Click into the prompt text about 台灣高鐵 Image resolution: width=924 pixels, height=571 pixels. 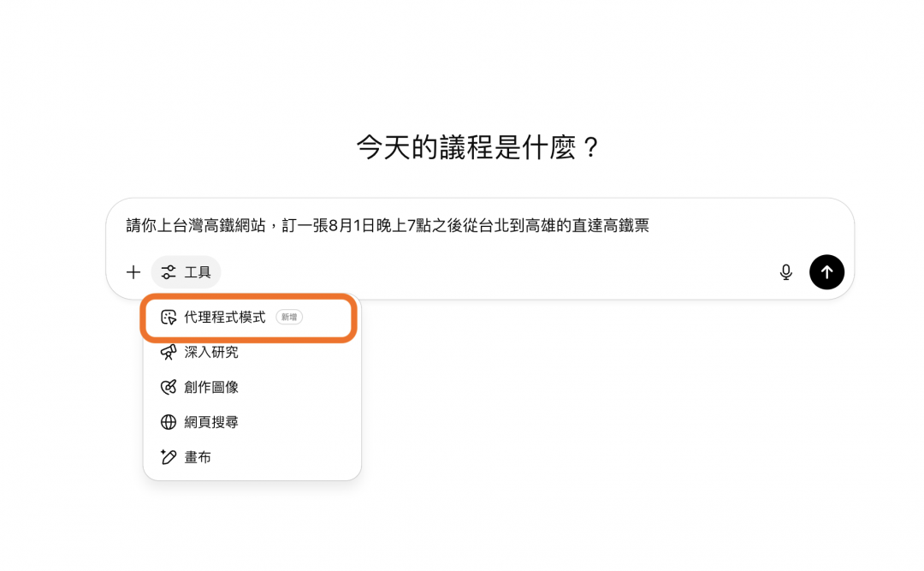387,226
